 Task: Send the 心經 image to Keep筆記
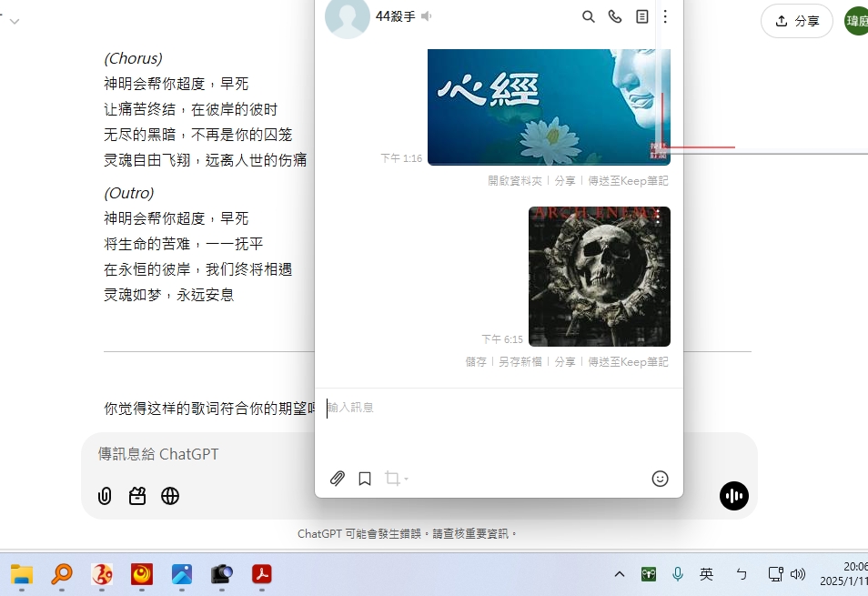[x=629, y=181]
